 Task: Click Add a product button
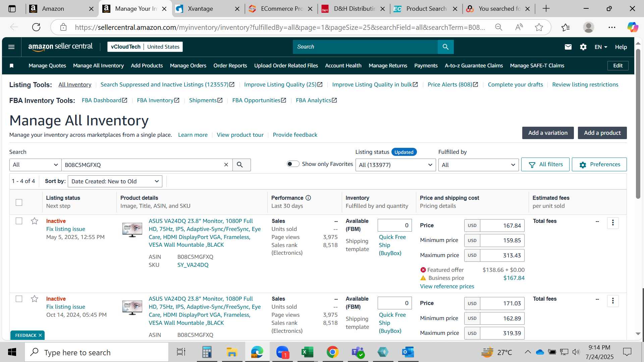click(602, 133)
